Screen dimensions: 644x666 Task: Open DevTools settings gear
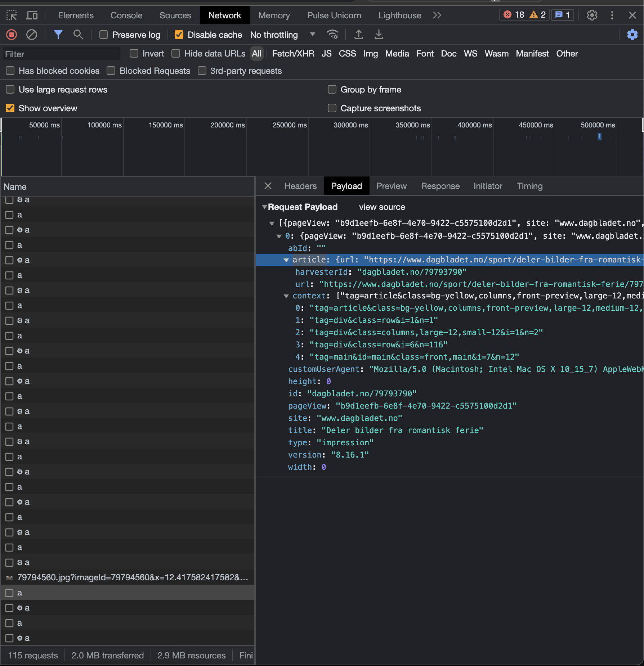(x=592, y=15)
